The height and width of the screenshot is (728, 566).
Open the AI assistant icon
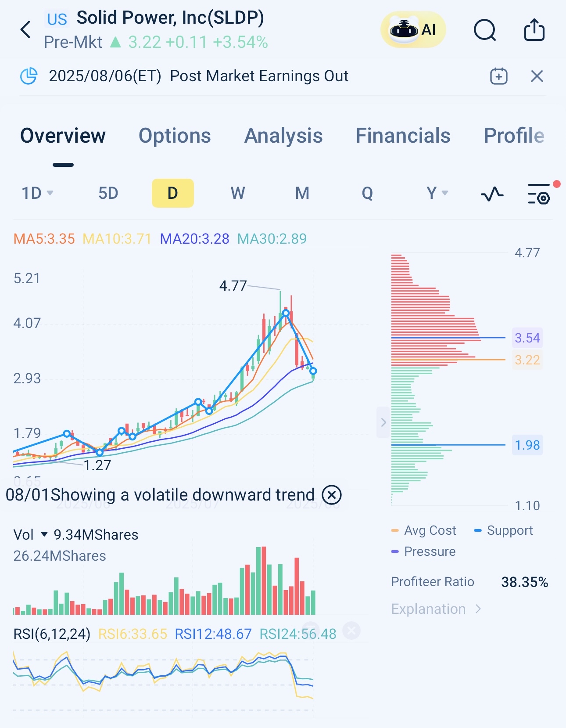click(413, 30)
